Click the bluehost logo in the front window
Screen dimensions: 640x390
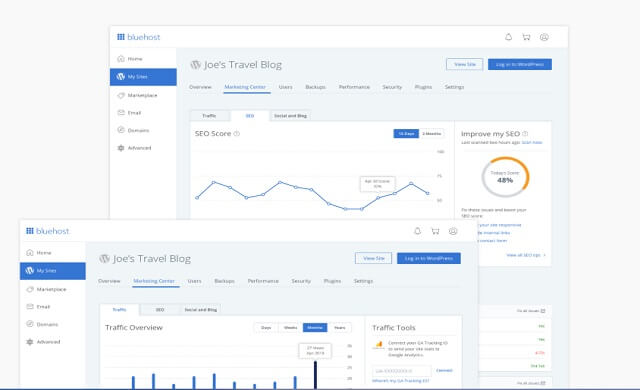[48, 231]
